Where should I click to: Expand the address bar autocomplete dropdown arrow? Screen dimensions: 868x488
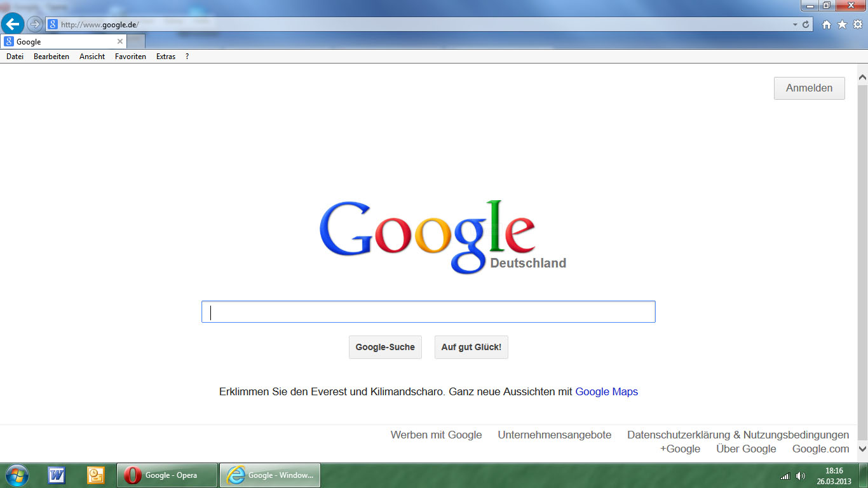click(795, 25)
